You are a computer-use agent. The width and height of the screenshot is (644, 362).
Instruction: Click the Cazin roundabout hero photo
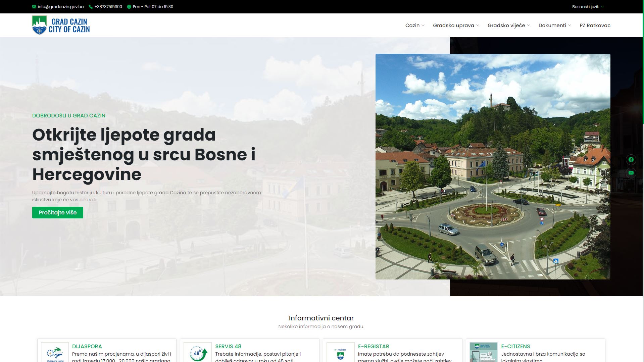tap(493, 166)
